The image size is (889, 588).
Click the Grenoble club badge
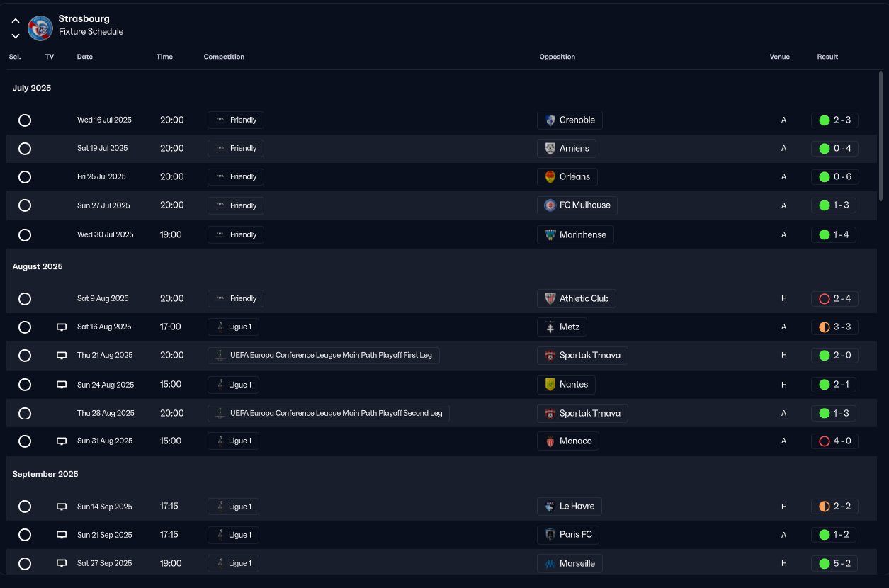click(x=550, y=120)
